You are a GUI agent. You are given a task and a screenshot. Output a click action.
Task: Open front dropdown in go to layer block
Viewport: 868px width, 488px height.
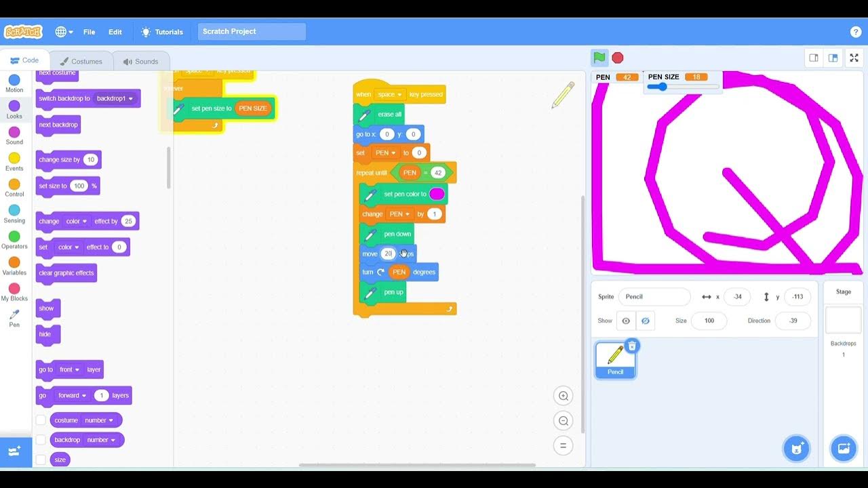tap(69, 370)
